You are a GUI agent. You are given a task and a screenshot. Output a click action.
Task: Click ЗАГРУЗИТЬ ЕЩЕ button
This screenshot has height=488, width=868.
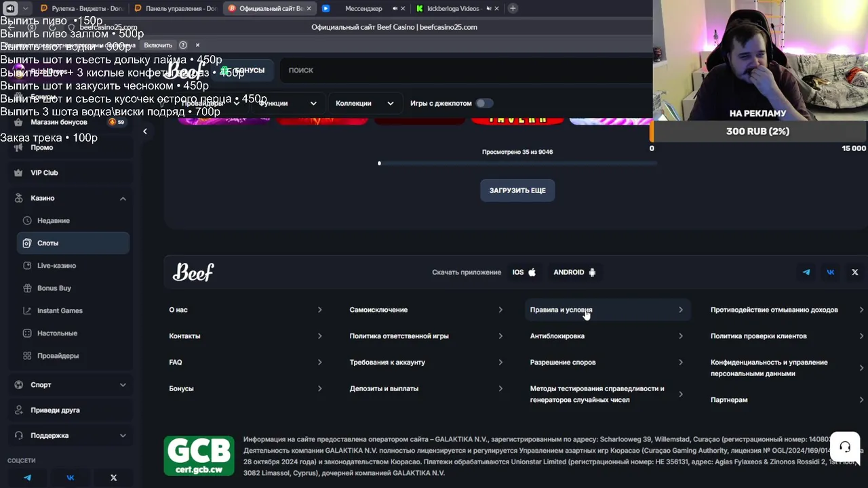(x=517, y=190)
